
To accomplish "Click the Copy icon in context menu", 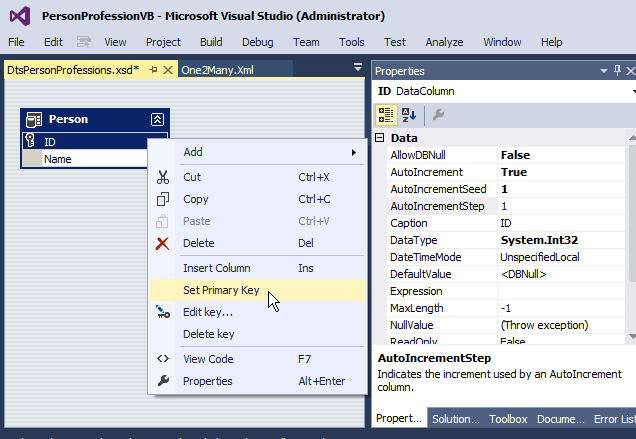I will pos(163,199).
